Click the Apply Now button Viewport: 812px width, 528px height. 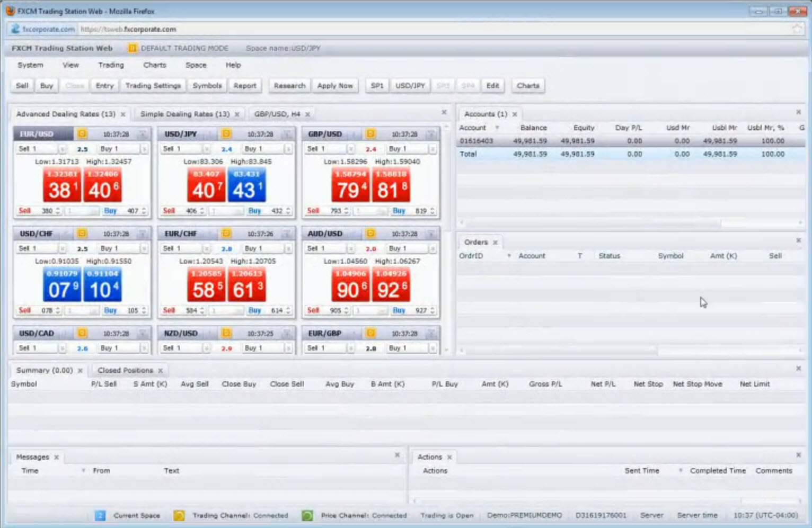click(335, 86)
